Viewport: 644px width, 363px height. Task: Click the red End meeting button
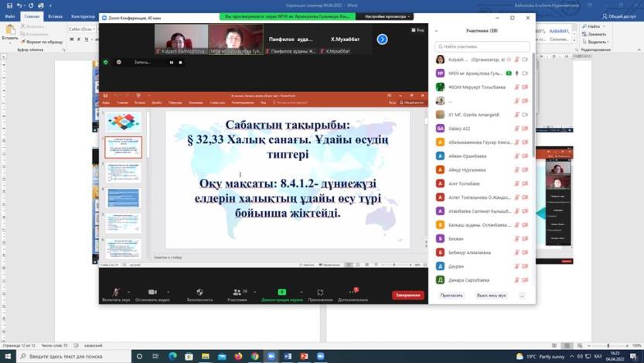[407, 295]
